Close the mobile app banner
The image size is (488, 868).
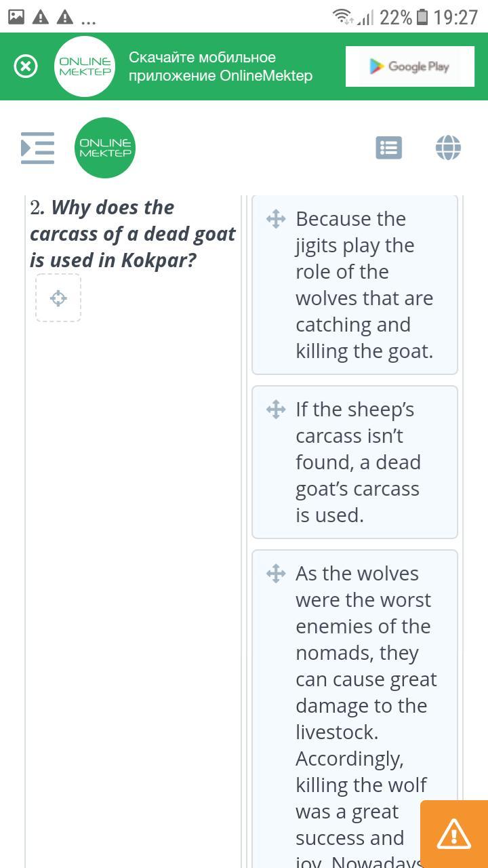coord(26,66)
